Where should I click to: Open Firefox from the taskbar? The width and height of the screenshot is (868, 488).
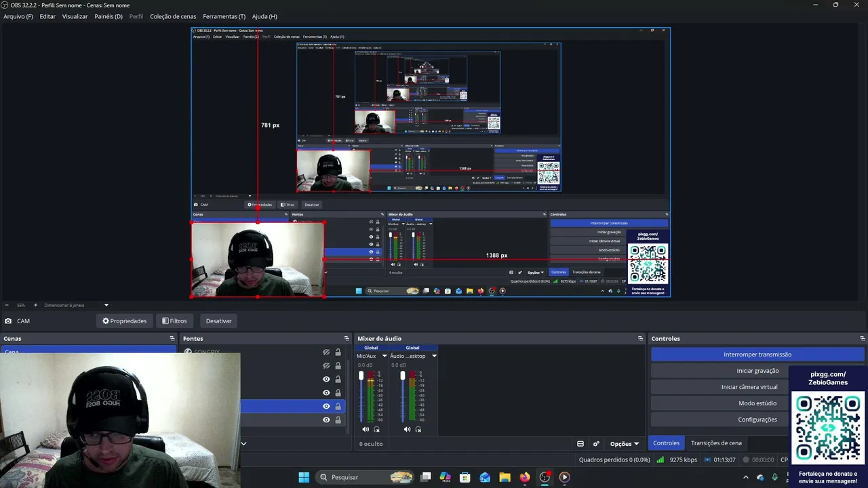[525, 477]
